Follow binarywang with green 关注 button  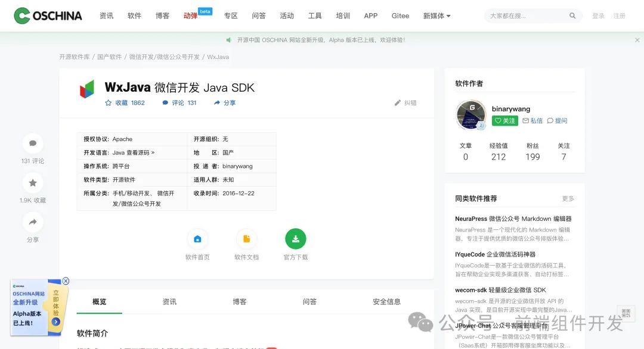pos(505,120)
